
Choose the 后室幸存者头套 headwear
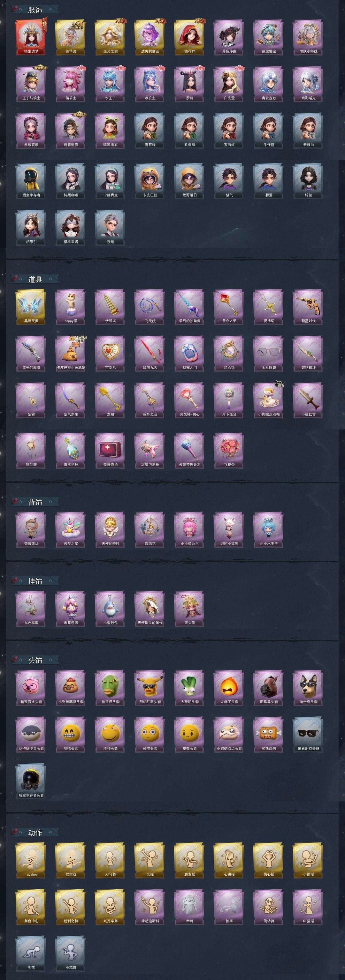[31, 782]
